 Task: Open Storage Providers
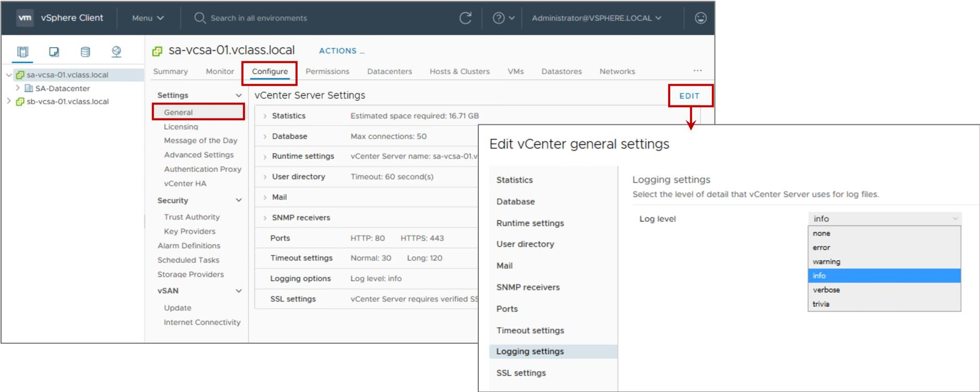(190, 274)
